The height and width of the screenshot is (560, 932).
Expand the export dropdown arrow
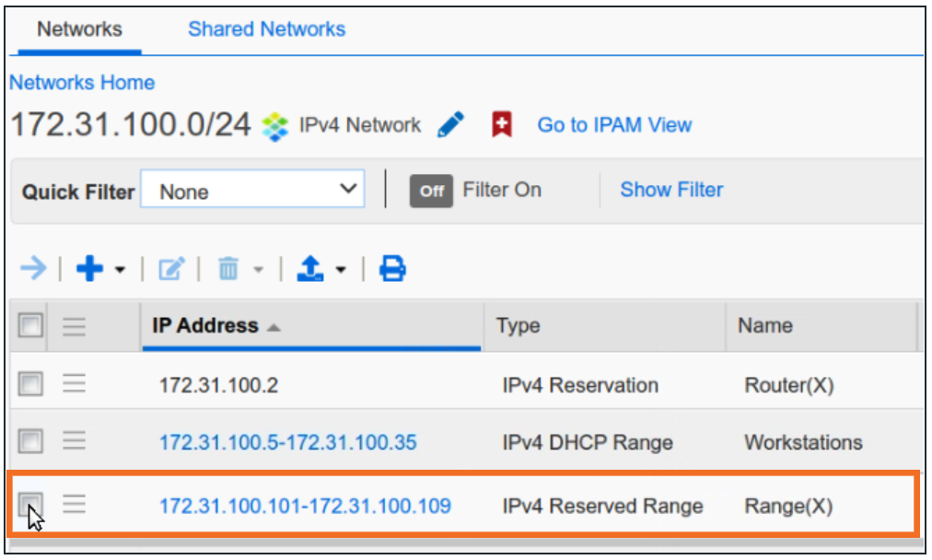[x=341, y=270]
